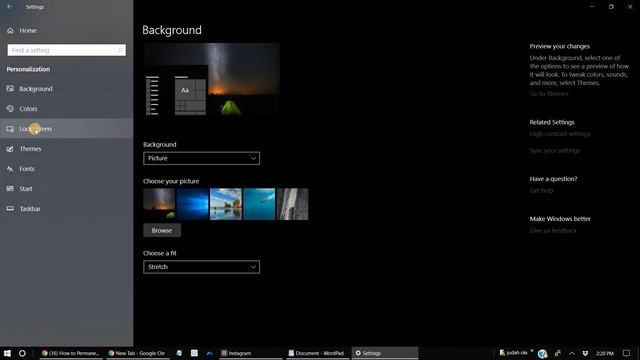Click the taskbar clock showing 2:20 PM
The image size is (640, 360).
pyautogui.click(x=604, y=353)
